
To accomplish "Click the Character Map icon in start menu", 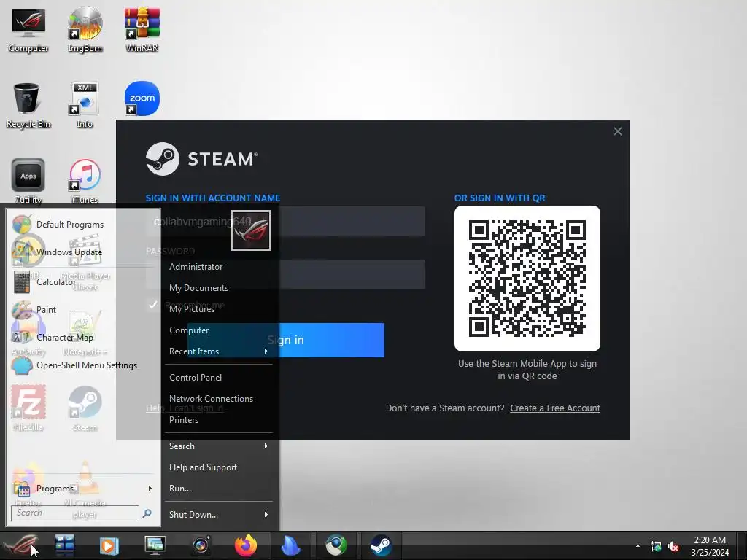I will pos(21,337).
